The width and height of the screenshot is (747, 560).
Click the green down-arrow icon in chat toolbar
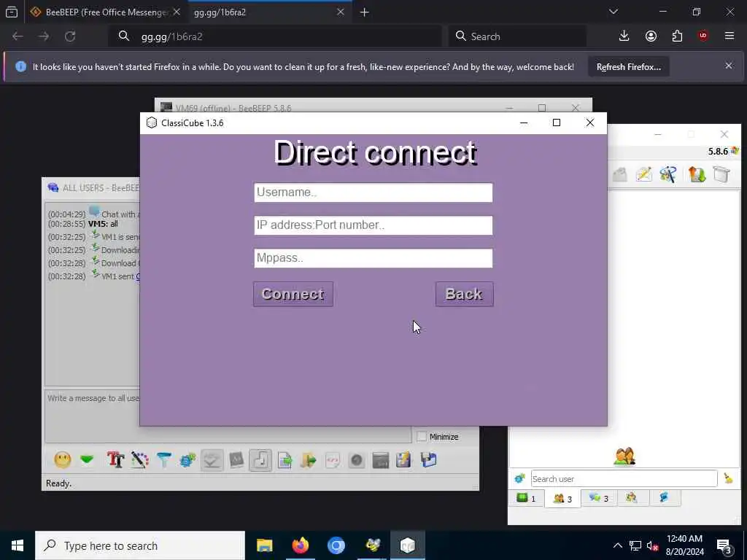click(x=87, y=460)
